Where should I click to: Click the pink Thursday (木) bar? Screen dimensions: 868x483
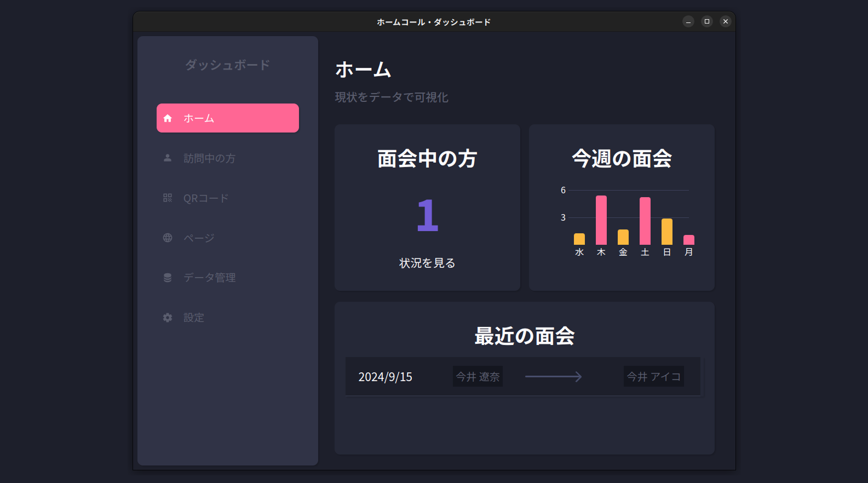[x=601, y=220]
